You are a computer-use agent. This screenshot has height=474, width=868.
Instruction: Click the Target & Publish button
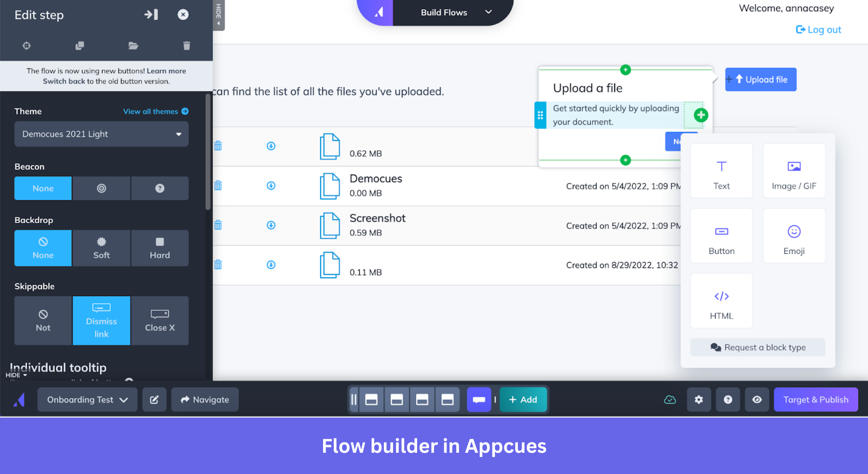tap(815, 399)
